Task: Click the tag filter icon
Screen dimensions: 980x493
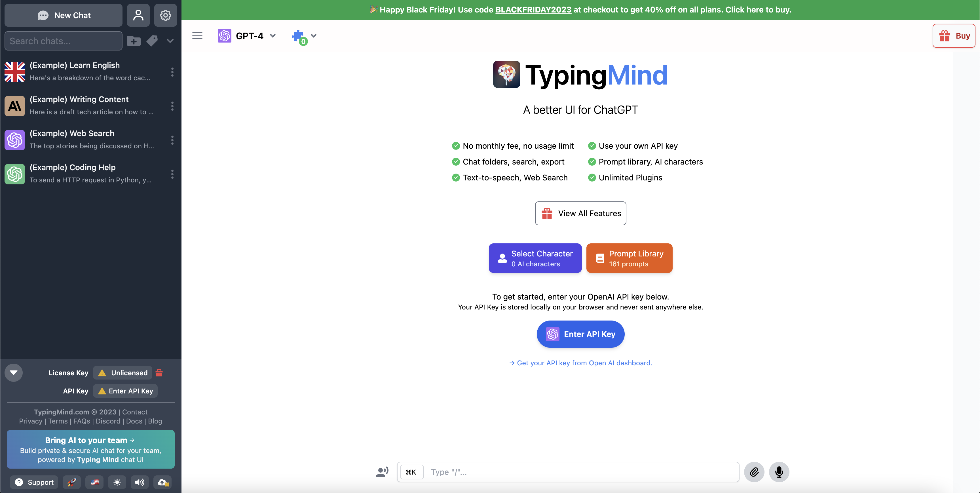Action: point(152,41)
